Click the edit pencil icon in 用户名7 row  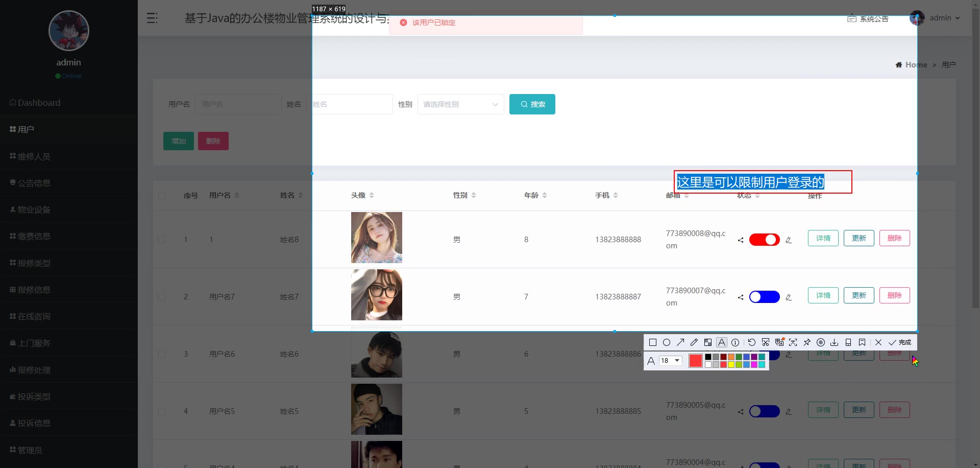pyautogui.click(x=789, y=297)
